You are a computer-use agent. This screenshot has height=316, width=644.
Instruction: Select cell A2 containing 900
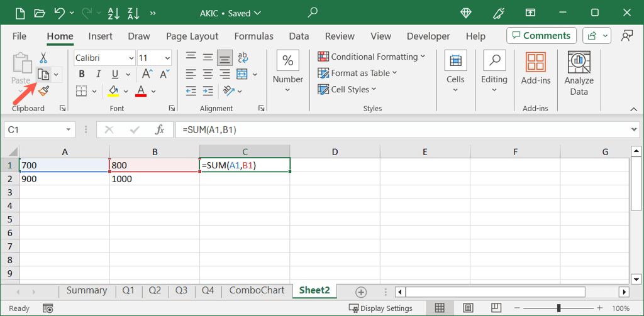pyautogui.click(x=65, y=179)
